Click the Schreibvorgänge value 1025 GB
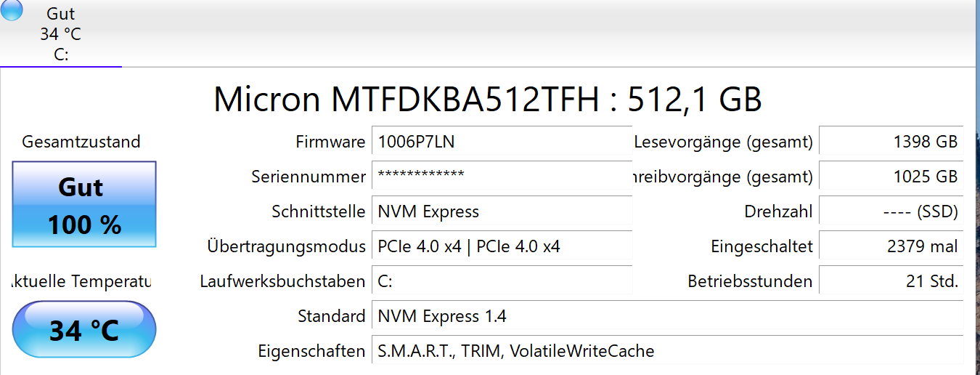 pyautogui.click(x=891, y=177)
